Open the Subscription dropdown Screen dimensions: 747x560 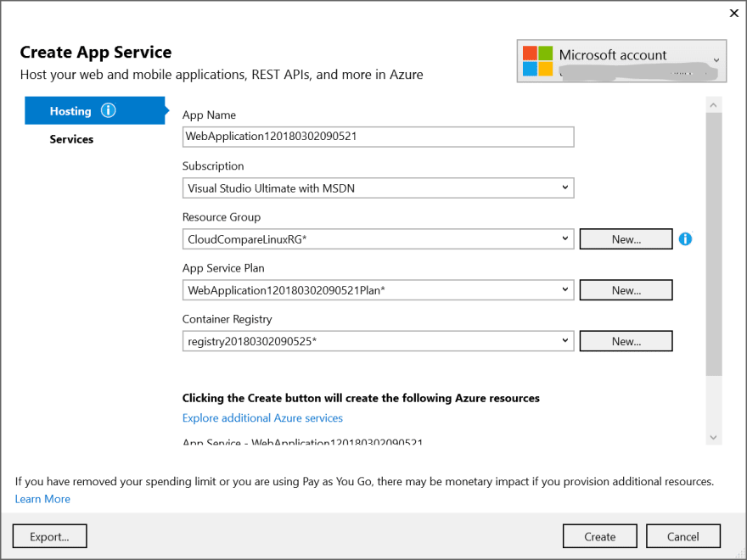(x=379, y=188)
